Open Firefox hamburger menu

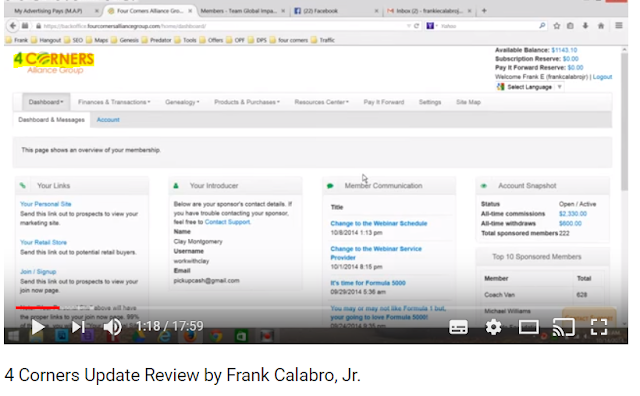(619, 26)
